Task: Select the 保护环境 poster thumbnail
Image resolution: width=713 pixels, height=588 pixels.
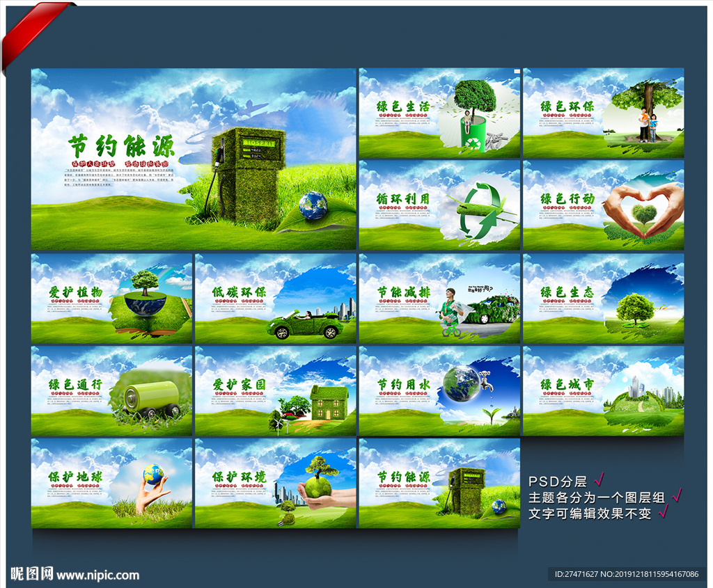Action: (x=276, y=483)
